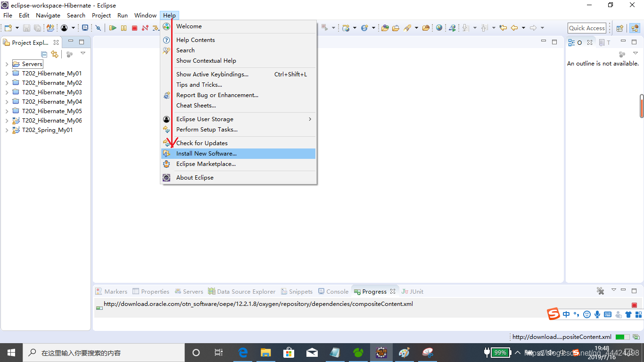Click the Windows Start button
This screenshot has width=644, height=362.
(x=11, y=353)
